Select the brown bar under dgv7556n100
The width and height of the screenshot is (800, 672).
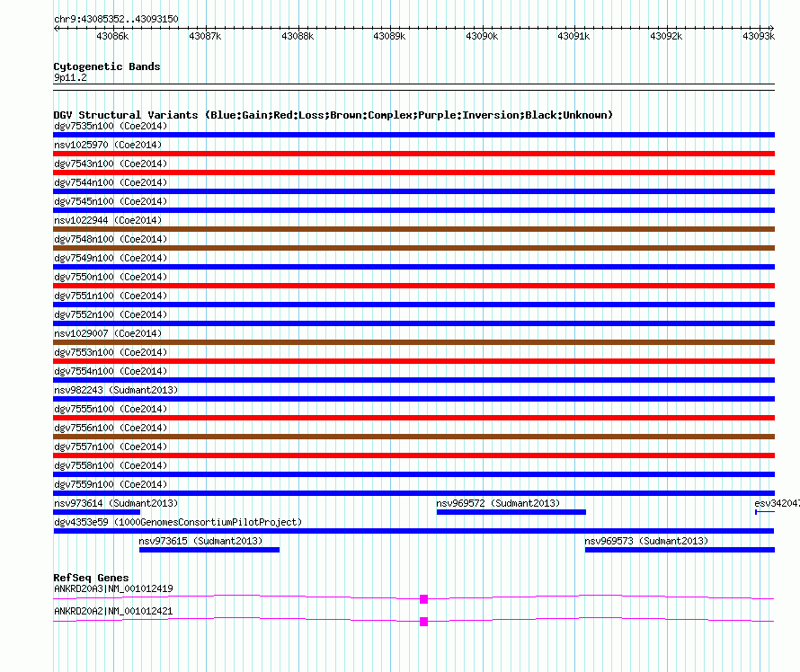413,437
